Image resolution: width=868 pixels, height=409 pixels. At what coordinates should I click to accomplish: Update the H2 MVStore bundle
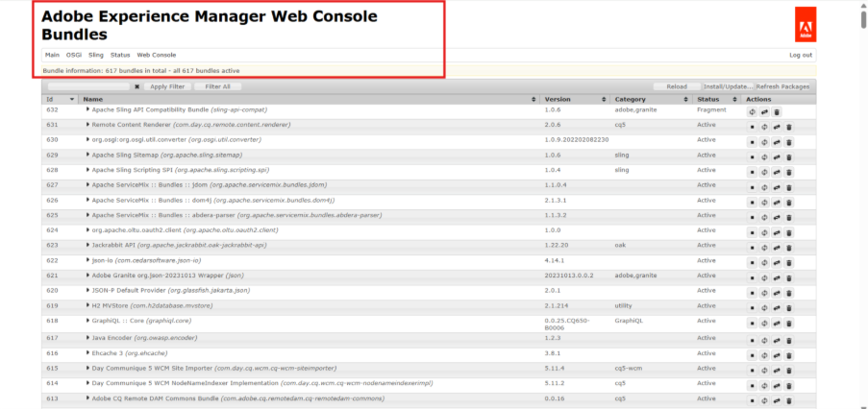(778, 308)
